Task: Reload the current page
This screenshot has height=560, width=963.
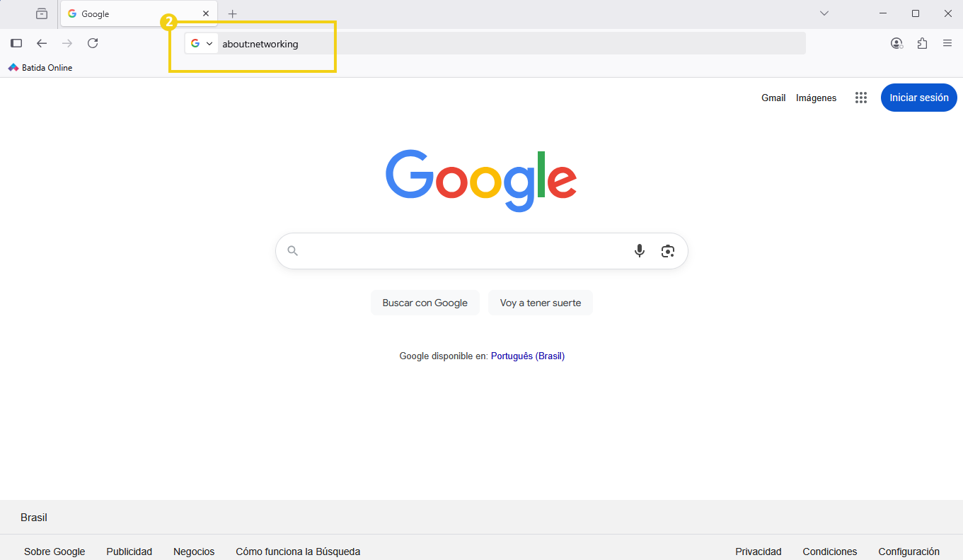Action: point(92,43)
